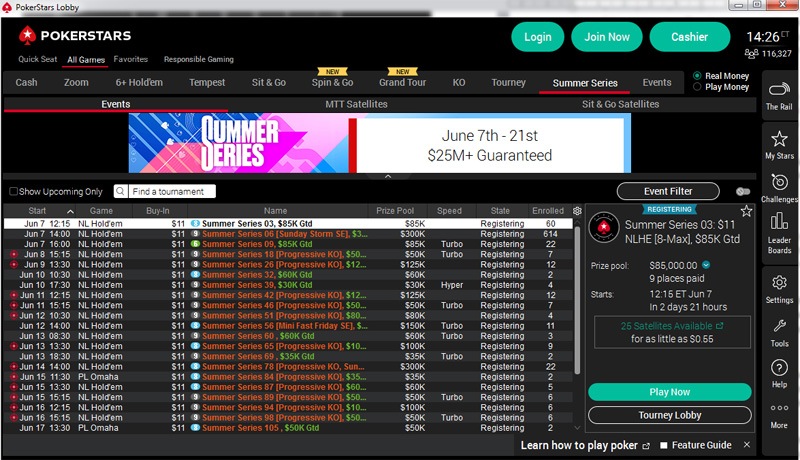Open the Cash games tab
Image resolution: width=800 pixels, height=460 pixels.
coord(26,82)
